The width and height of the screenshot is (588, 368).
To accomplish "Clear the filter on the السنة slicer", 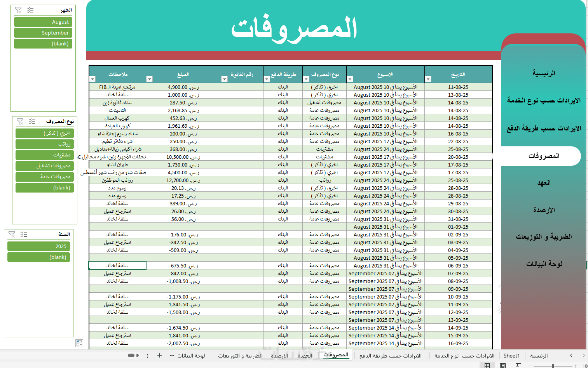I will tap(12, 234).
